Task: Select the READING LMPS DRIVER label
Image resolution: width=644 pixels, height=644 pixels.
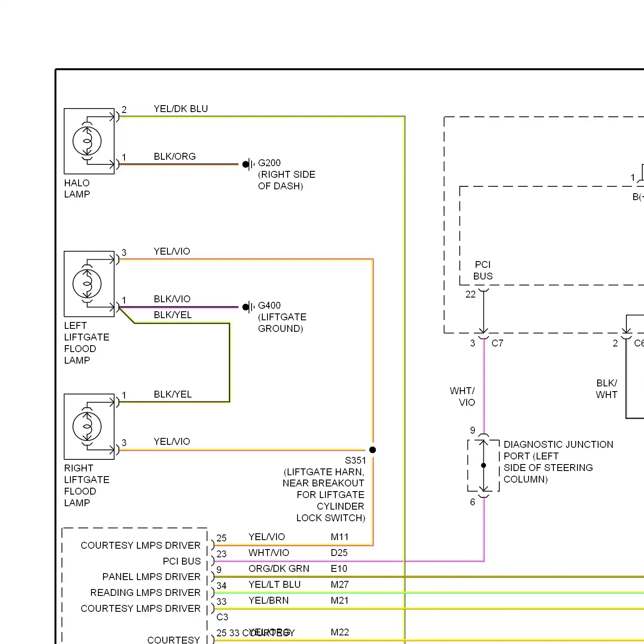Action: 145,593
